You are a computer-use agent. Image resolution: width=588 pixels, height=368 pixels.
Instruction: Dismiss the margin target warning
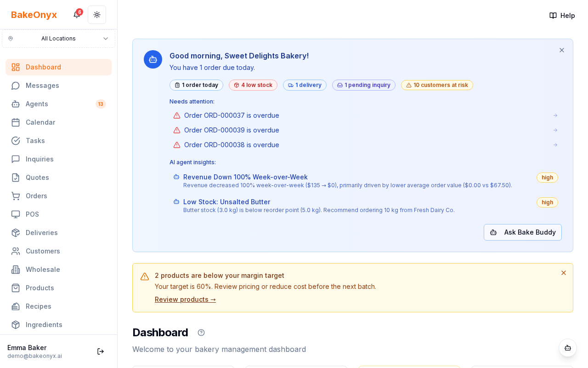coord(564,273)
